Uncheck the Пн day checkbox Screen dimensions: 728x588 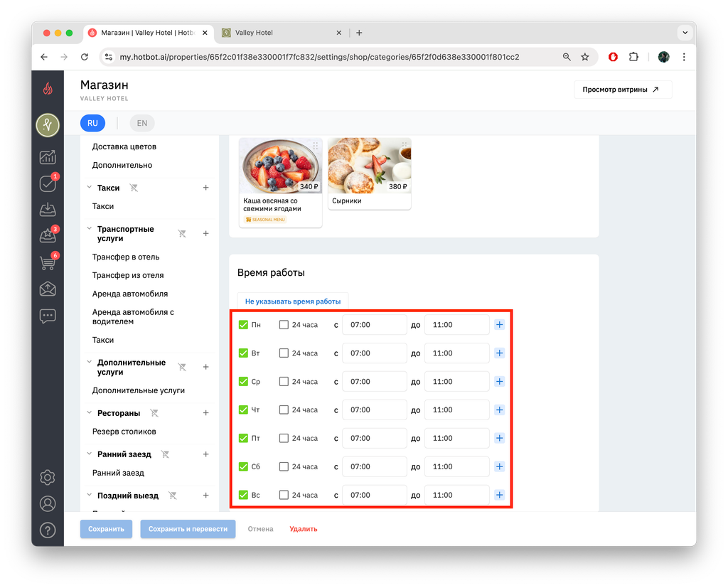[243, 325]
